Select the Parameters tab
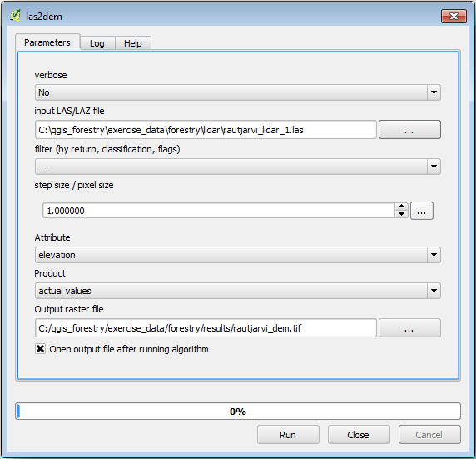The width and height of the screenshot is (476, 459). pyautogui.click(x=47, y=42)
